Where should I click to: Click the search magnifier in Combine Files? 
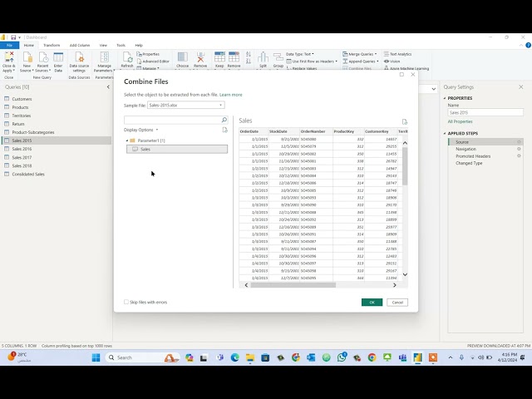click(224, 120)
